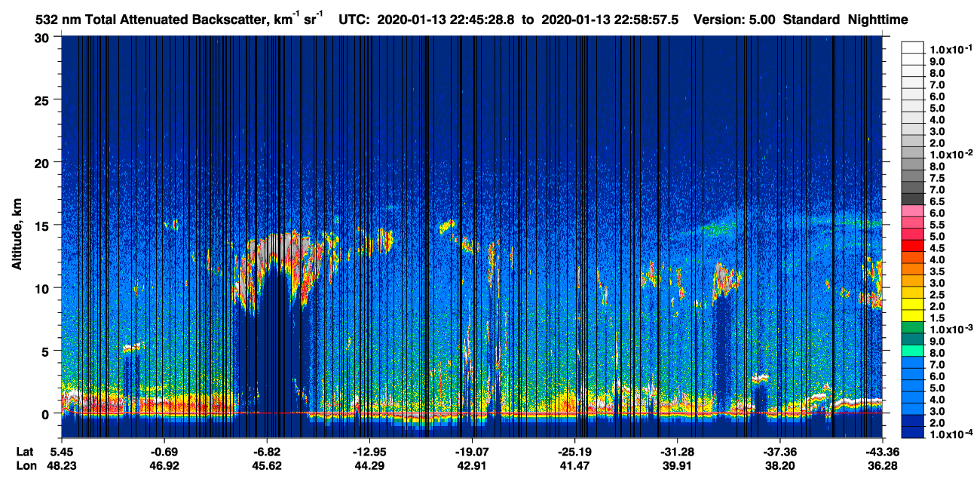Viewport: 980px width, 503px height.
Task: Click latitude value '5.45'
Action: 62,452
